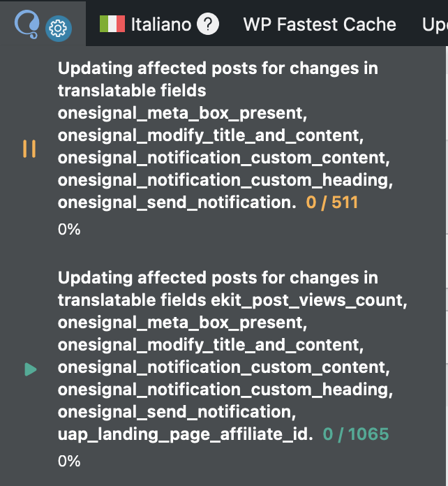Pause the 511-post update task
Viewport: 448px width, 486px height.
[29, 148]
